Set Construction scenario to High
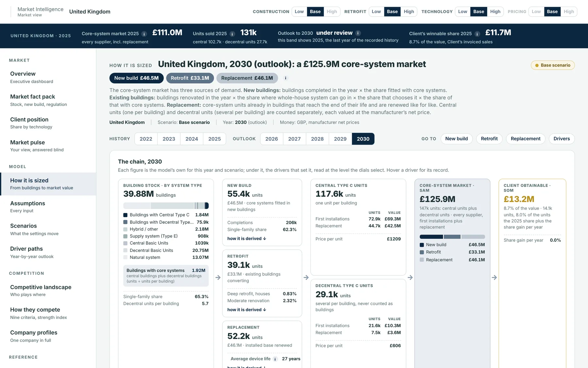Screen dimensions: 588x368 (x=332, y=12)
